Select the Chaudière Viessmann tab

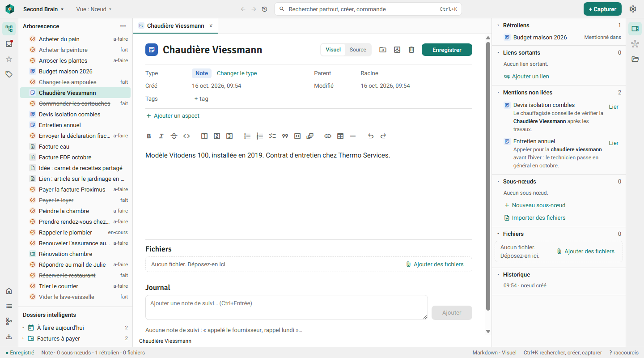tap(175, 26)
